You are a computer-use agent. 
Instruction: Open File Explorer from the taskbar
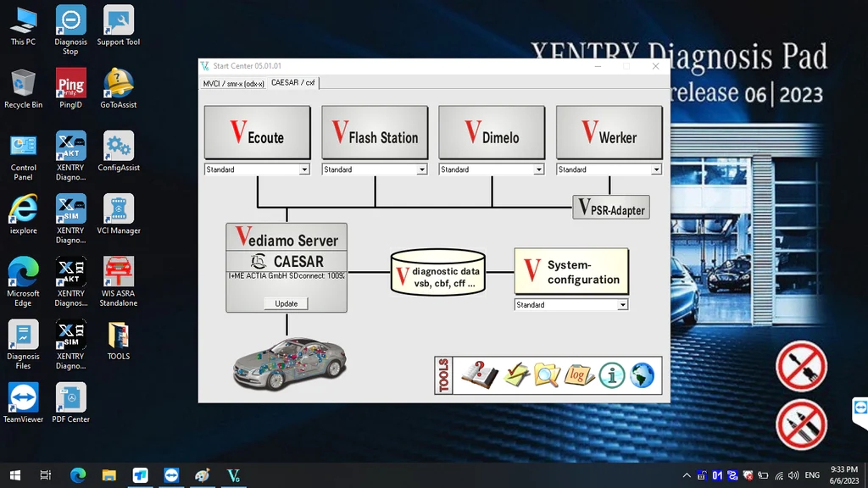[109, 475]
